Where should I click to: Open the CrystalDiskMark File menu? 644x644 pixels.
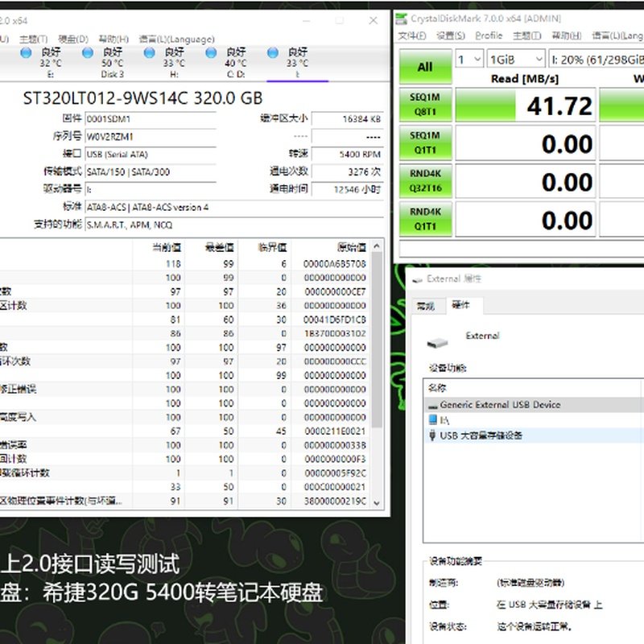[412, 35]
